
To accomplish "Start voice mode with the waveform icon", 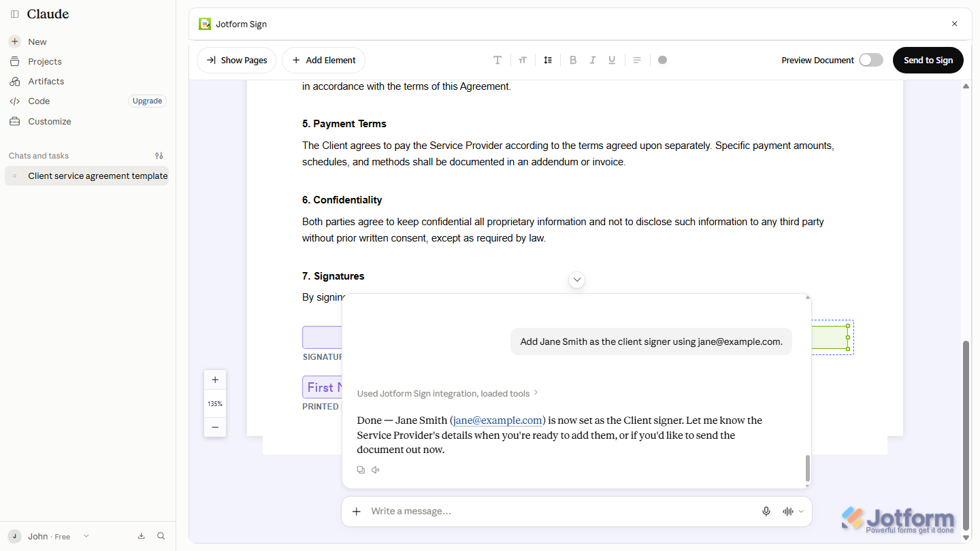I will coord(788,512).
